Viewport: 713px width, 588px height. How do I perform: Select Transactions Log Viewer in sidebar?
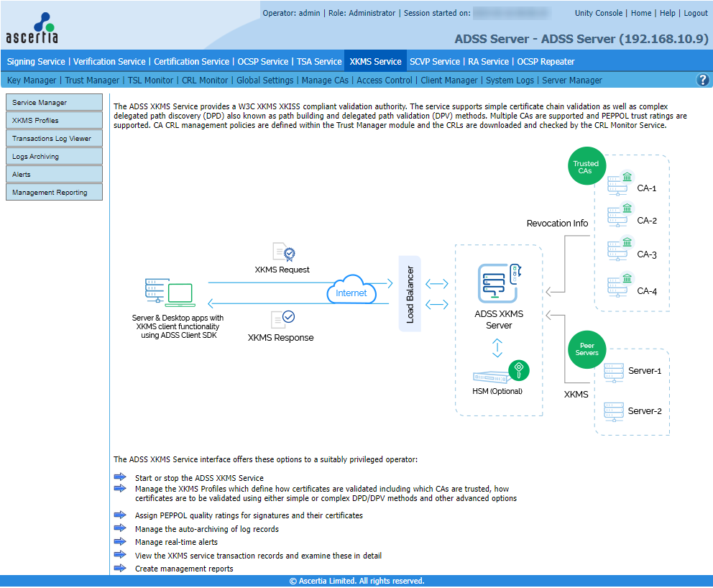click(54, 139)
